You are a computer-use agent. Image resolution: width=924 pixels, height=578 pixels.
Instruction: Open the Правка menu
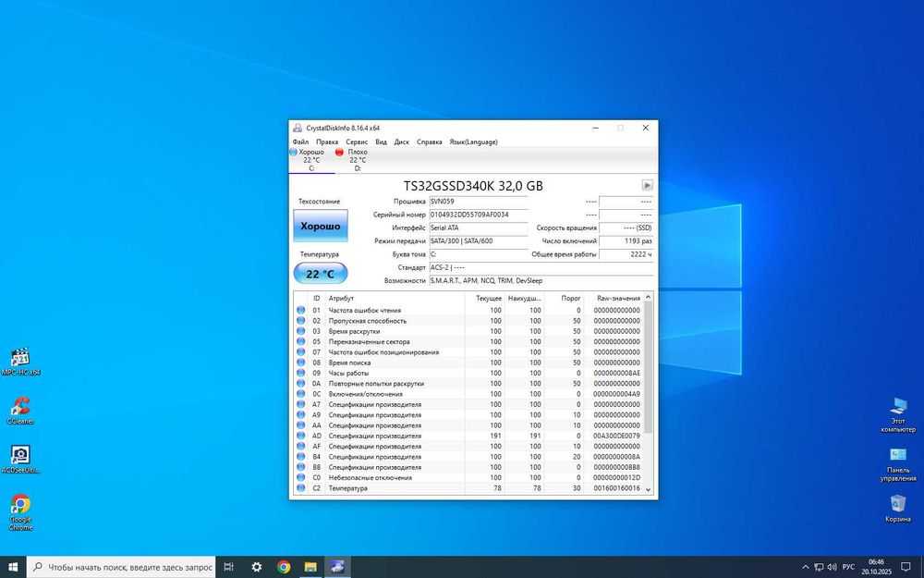tap(327, 141)
